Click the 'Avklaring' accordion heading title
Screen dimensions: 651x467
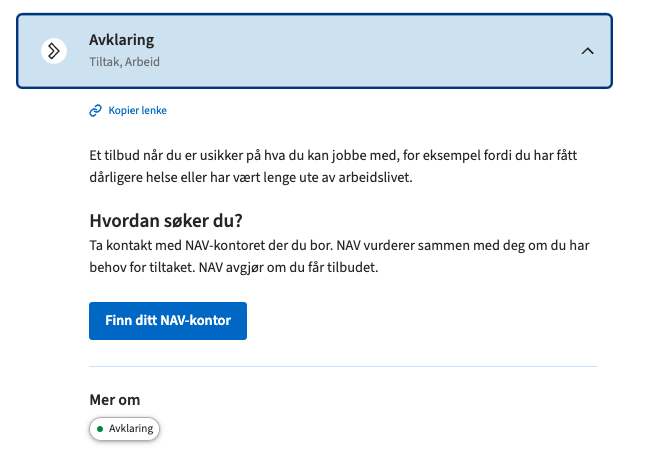click(122, 40)
